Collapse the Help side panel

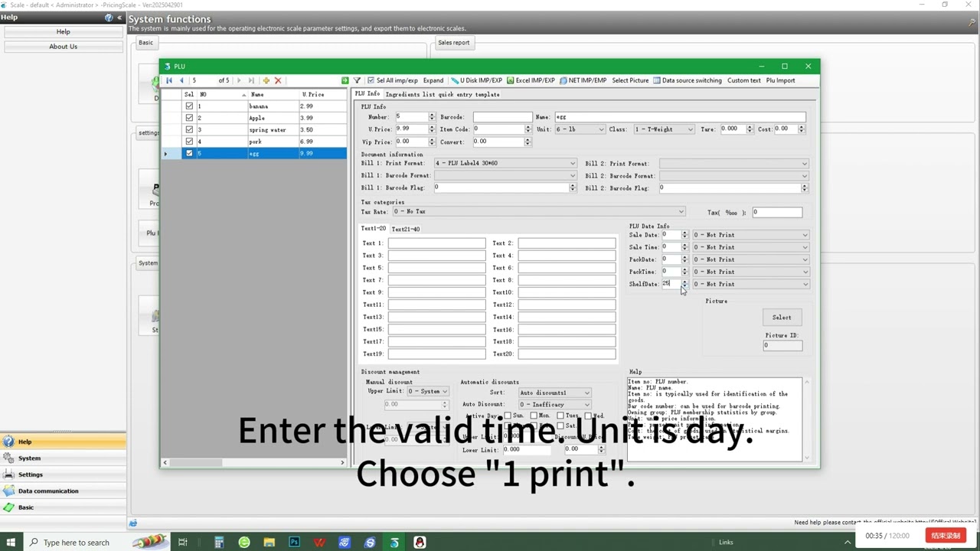coord(119,18)
